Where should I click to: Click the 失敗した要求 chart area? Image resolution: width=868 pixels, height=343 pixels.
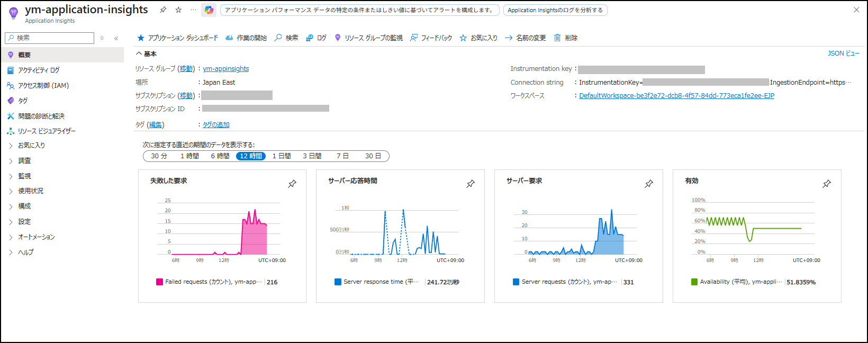[222, 230]
